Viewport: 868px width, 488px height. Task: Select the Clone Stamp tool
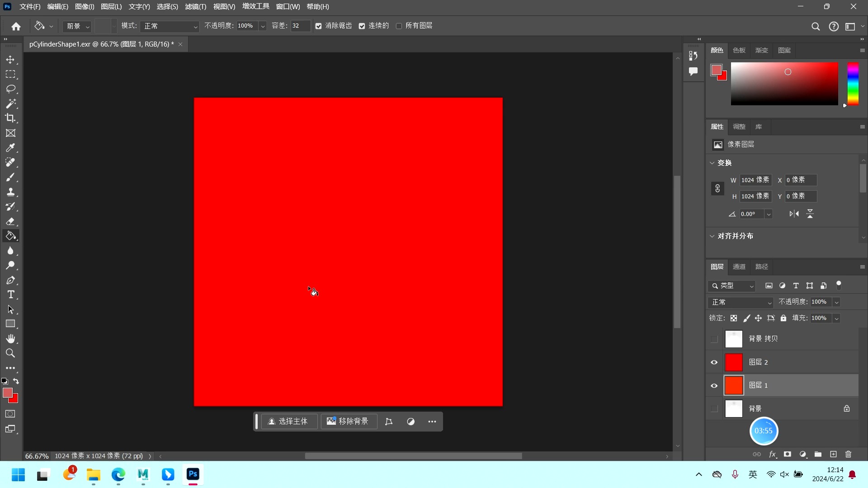10,192
